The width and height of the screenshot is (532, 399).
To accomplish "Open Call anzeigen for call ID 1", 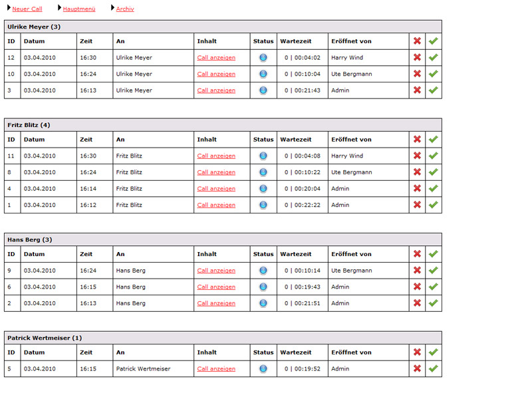I will (216, 205).
